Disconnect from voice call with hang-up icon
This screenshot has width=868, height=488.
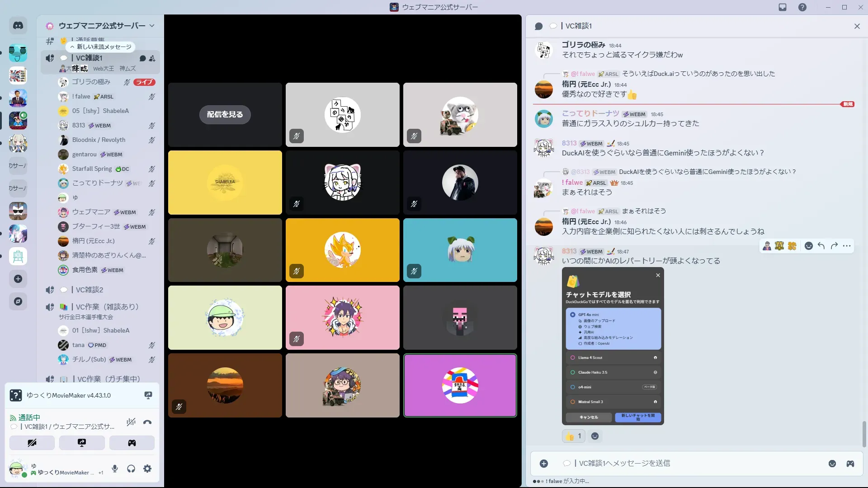147,422
